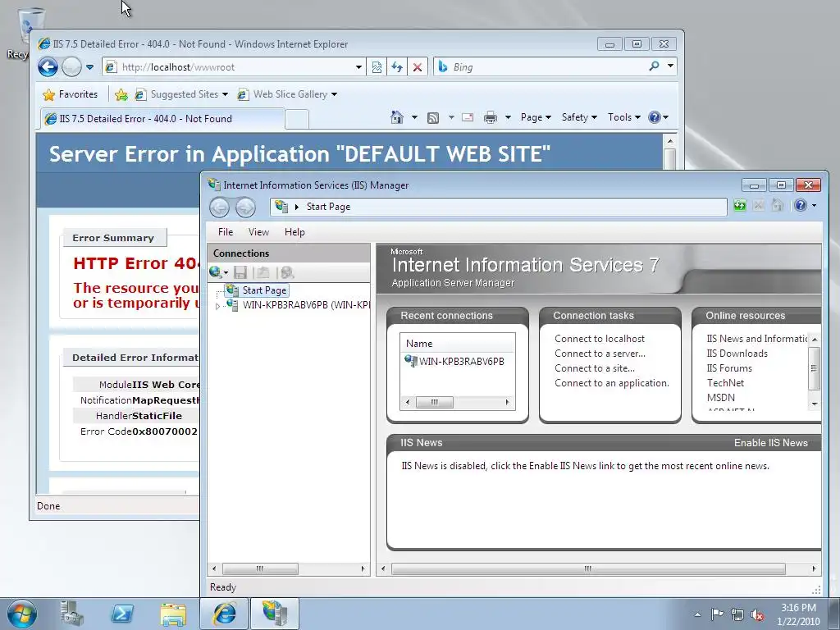Viewport: 840px width, 630px height.
Task: Open the Page menu in IE
Action: pos(536,117)
